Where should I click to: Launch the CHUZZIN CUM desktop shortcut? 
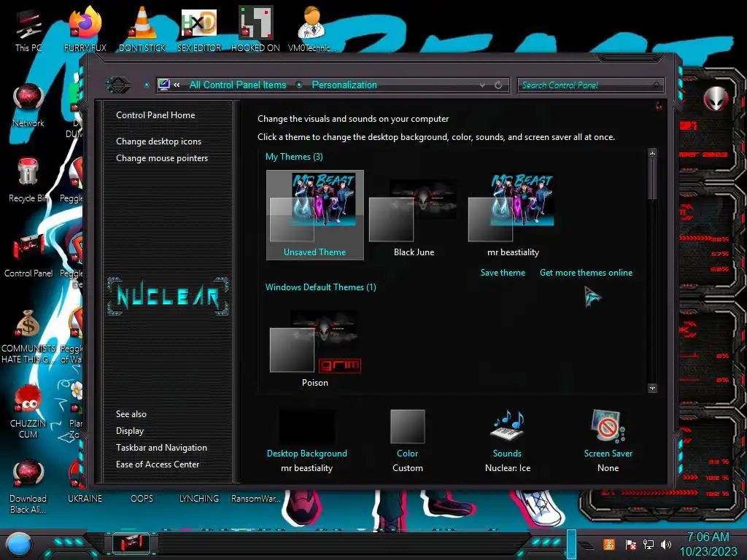pyautogui.click(x=28, y=411)
